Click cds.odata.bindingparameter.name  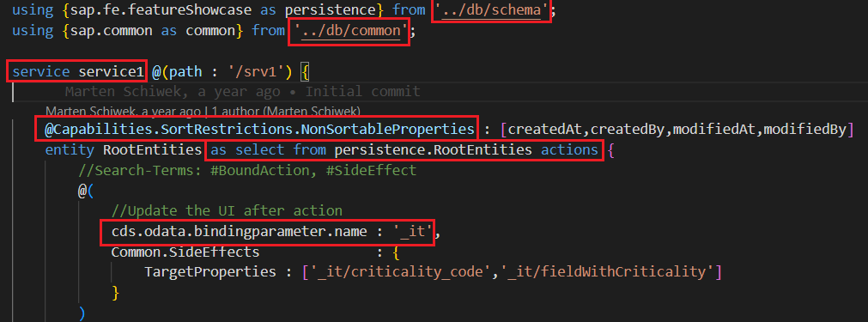240,231
